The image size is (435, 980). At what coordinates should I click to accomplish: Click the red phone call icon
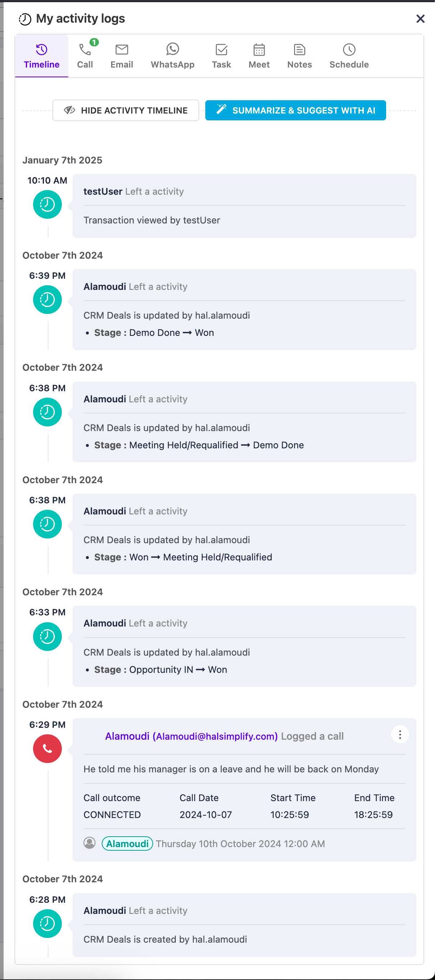pos(47,748)
